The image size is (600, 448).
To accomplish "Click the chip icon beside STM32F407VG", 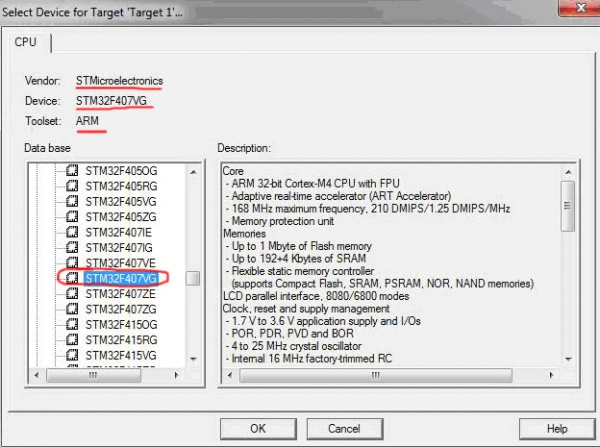I will [72, 278].
